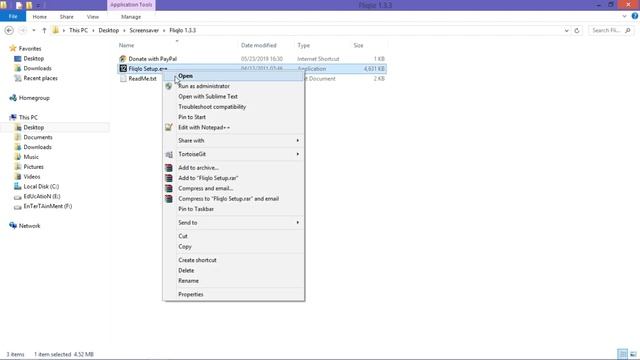The image size is (640, 360).
Task: Switch to the View ribbon tab
Action: (x=93, y=17)
